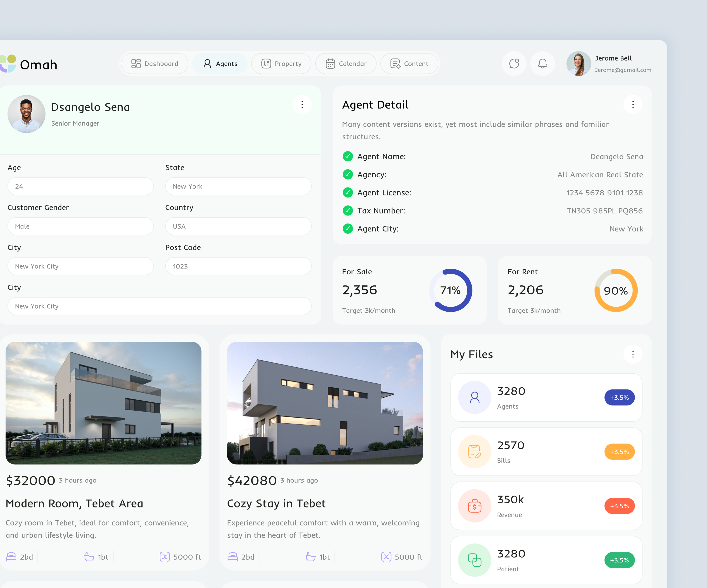Open the chat messages icon
The image size is (707, 588).
click(x=514, y=63)
